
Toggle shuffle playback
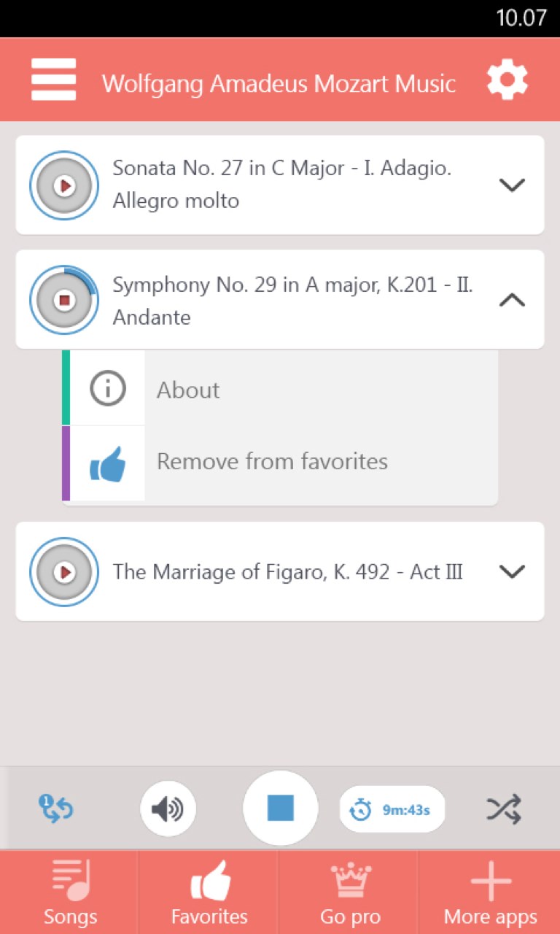504,808
